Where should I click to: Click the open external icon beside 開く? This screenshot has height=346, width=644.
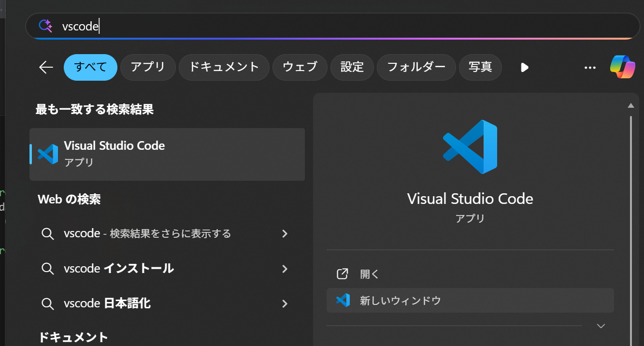tap(342, 274)
